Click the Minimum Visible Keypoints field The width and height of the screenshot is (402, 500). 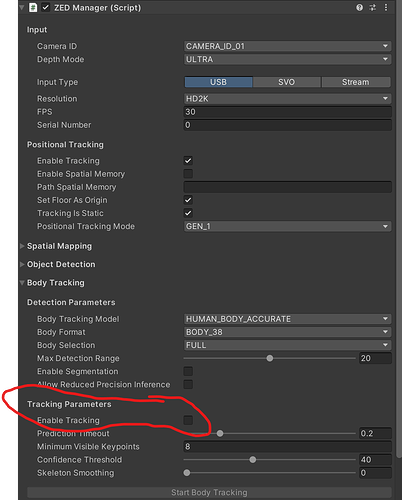[x=287, y=447]
